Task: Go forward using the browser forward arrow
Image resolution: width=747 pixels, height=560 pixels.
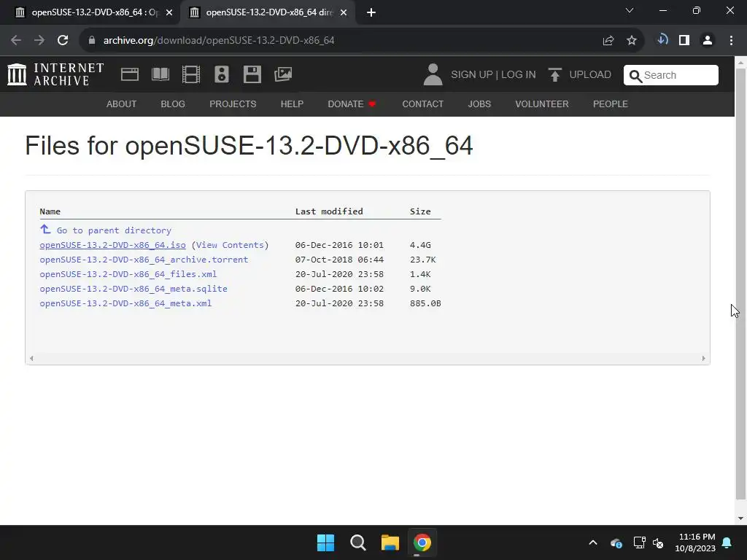Action: [39, 41]
